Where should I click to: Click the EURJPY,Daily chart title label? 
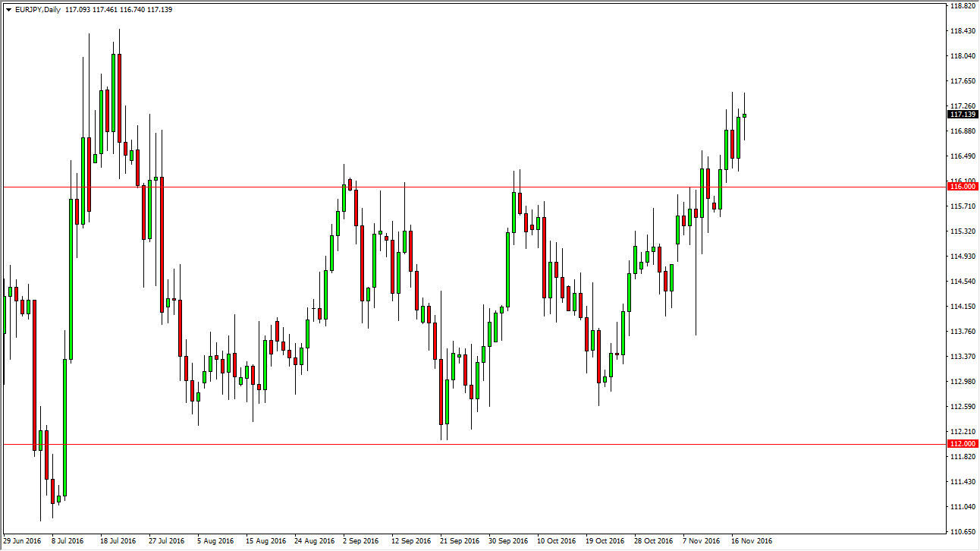pyautogui.click(x=36, y=10)
